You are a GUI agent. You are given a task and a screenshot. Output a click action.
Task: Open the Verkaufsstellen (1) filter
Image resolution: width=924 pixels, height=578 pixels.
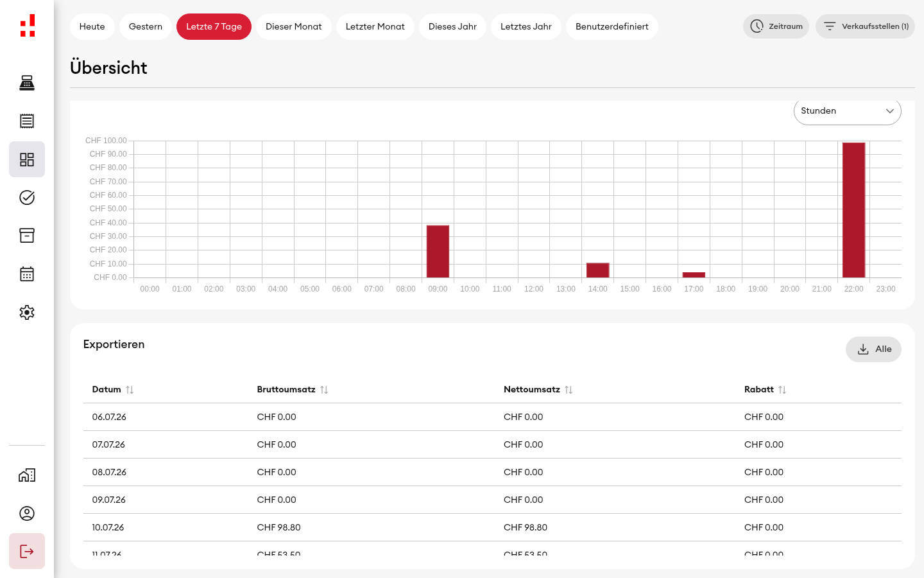click(x=865, y=26)
